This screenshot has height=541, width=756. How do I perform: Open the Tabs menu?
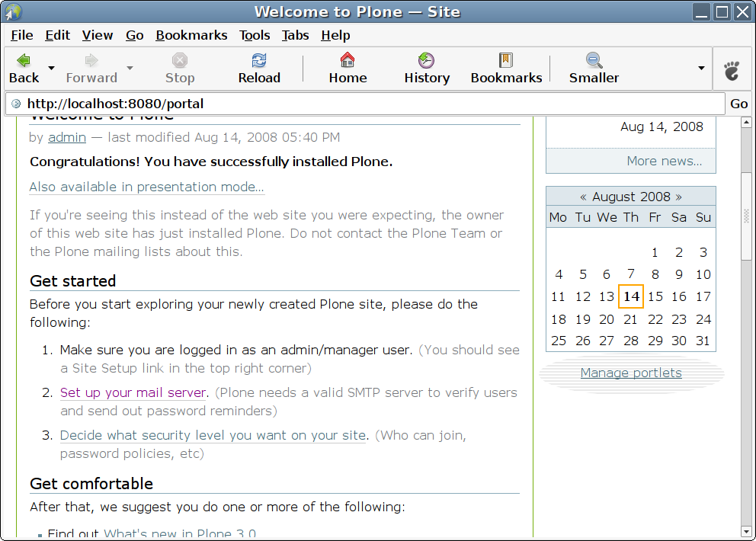point(295,35)
